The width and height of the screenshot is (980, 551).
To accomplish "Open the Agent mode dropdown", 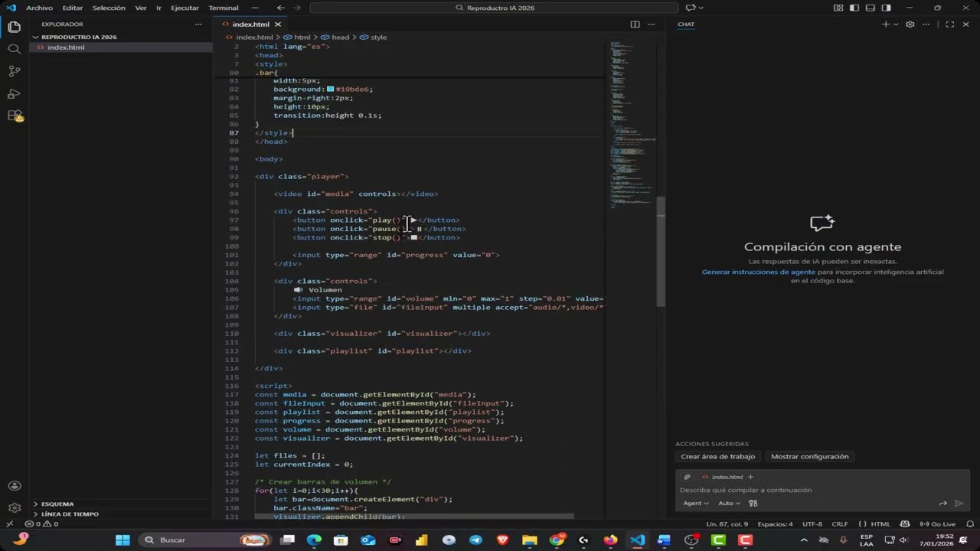I will [x=695, y=504].
